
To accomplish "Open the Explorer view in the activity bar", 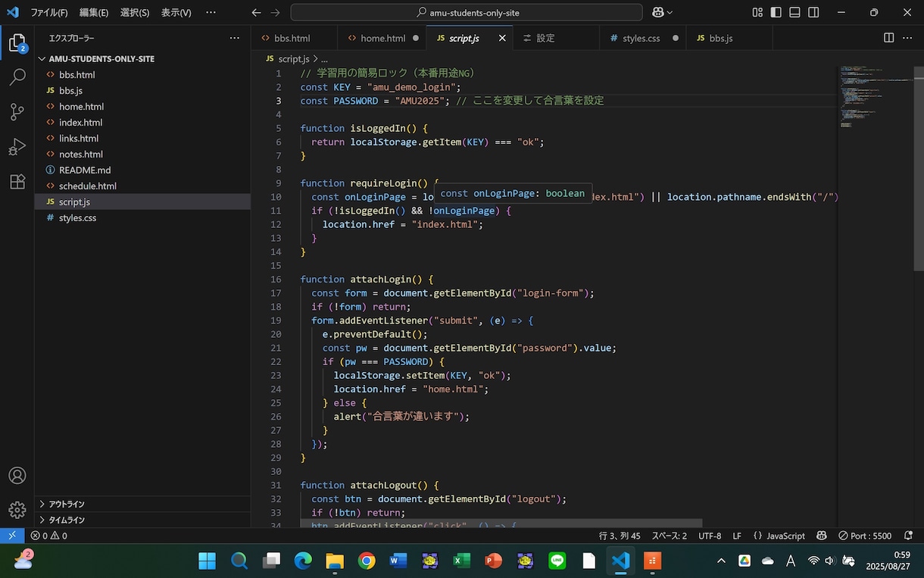I will 17,43.
